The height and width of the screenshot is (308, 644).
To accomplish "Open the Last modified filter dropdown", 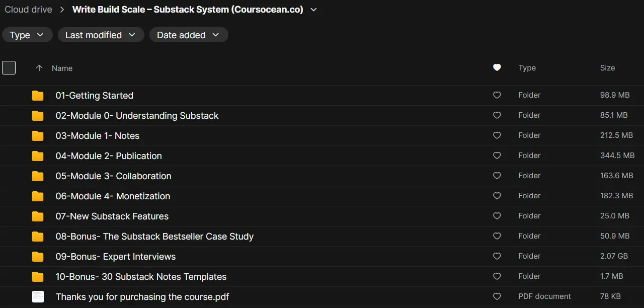I will click(x=101, y=35).
